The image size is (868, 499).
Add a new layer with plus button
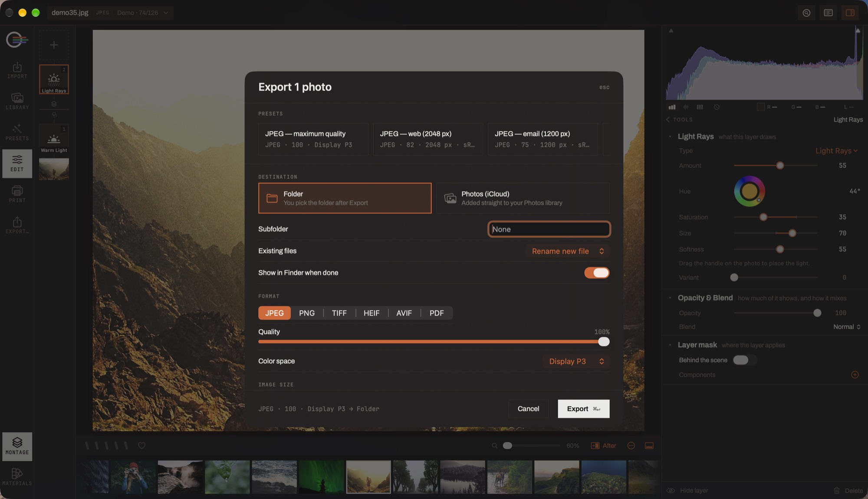[54, 45]
